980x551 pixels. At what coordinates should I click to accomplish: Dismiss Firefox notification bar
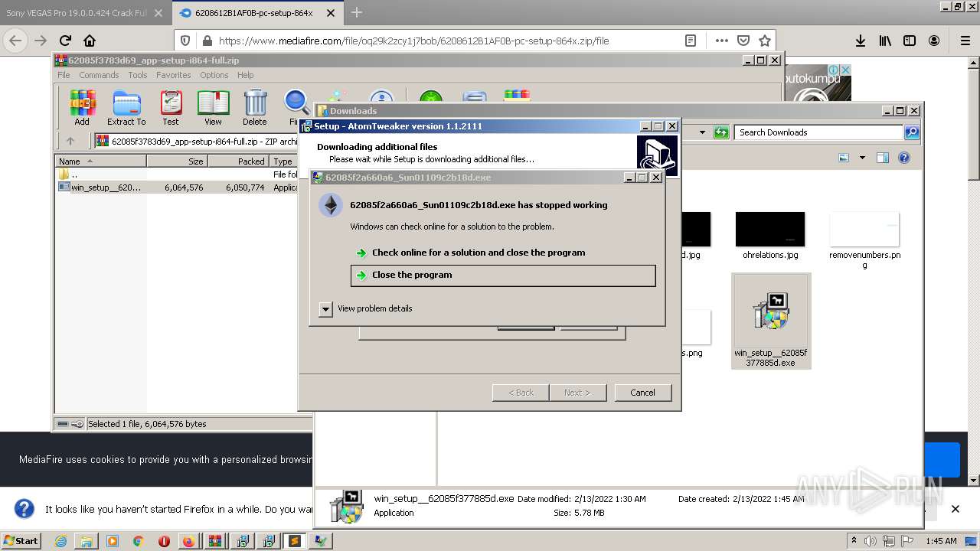click(x=955, y=509)
